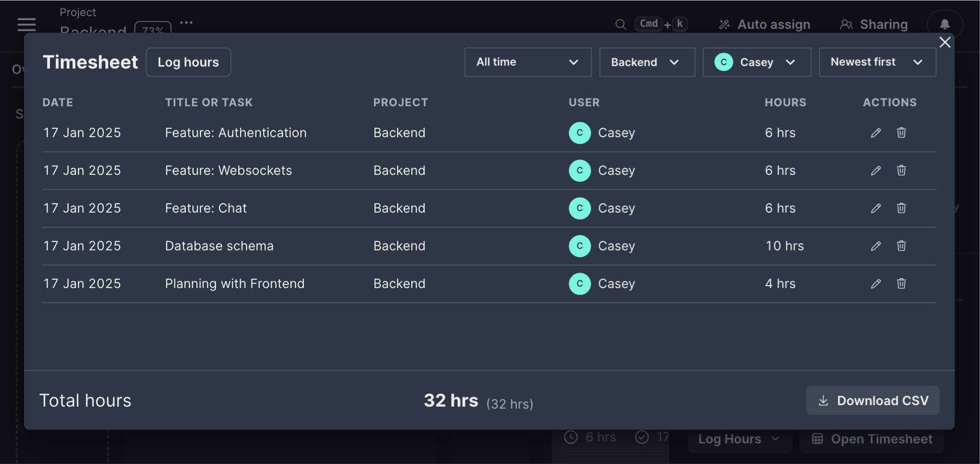Screen dimensions: 980x464
Task: Click the 10 hrs value
Action: coord(785,246)
